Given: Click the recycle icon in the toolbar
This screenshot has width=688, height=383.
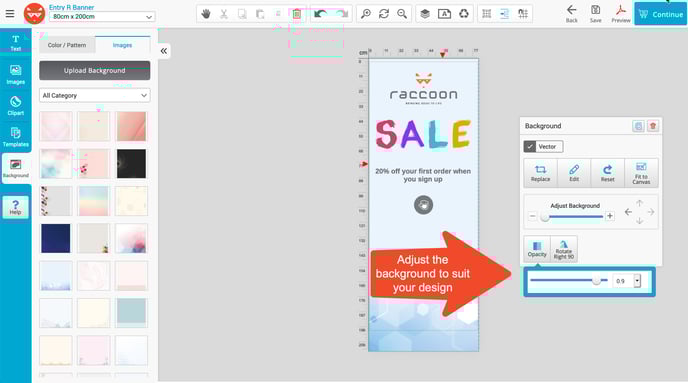Looking at the screenshot, I should [464, 14].
